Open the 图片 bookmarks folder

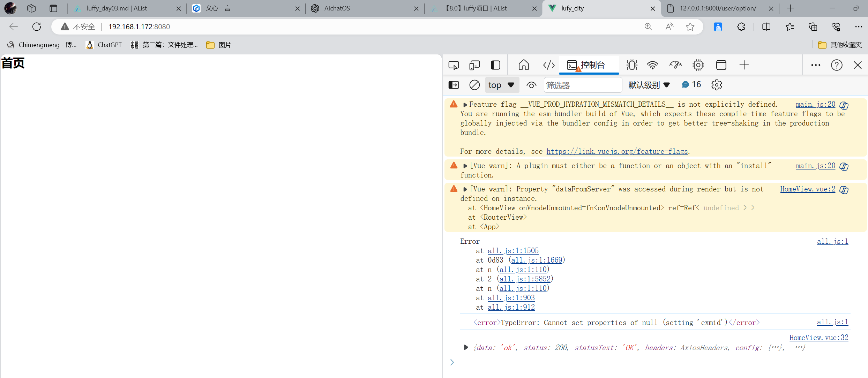tap(219, 45)
